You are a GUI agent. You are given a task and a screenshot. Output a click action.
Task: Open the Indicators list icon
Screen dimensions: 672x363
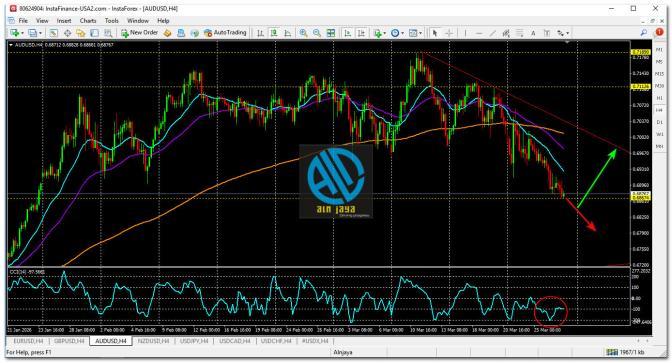point(377,33)
